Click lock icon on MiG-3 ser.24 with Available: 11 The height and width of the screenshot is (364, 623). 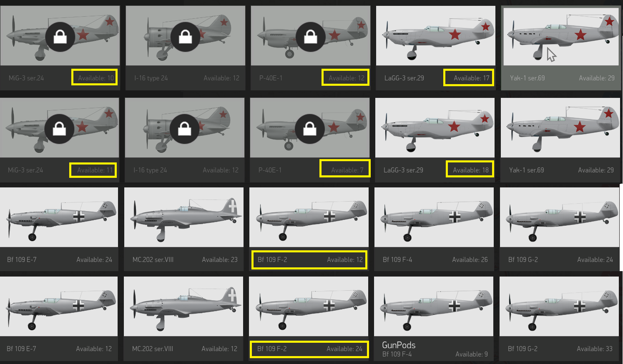60,129
